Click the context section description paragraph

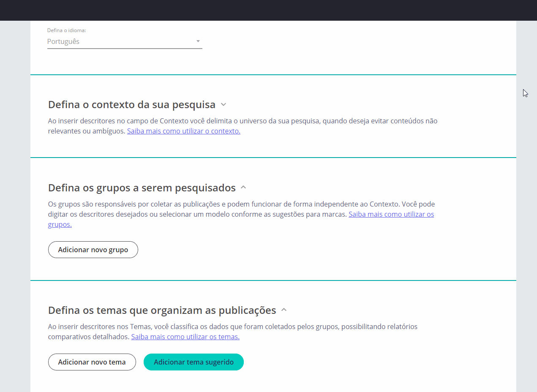coord(243,121)
